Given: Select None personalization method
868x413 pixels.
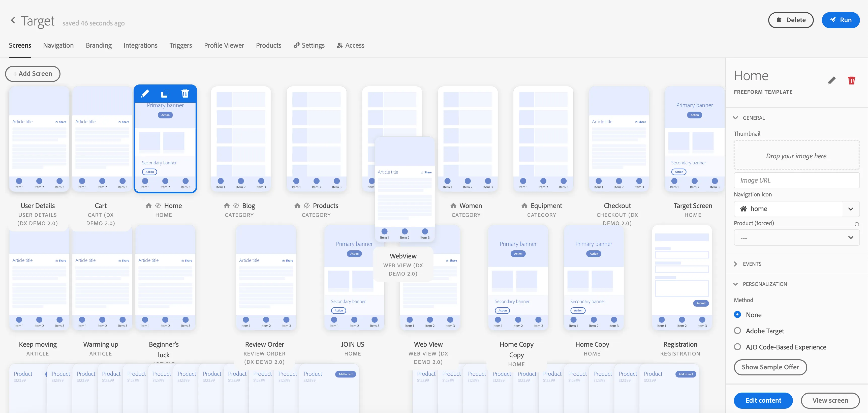Looking at the screenshot, I should point(737,314).
